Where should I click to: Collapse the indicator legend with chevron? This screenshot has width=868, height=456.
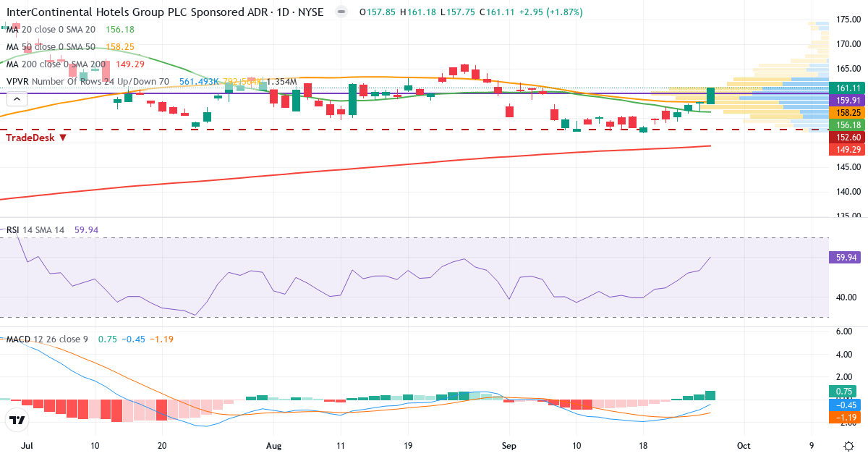click(x=16, y=100)
